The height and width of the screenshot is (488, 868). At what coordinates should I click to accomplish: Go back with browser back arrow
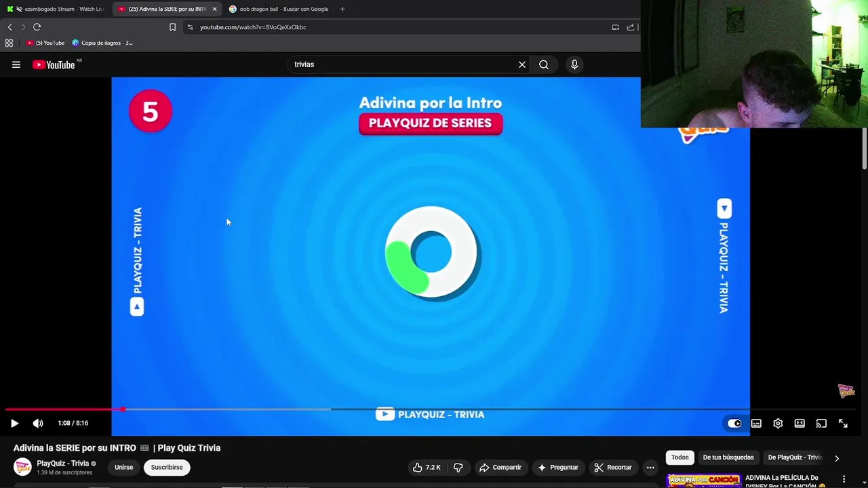click(9, 27)
